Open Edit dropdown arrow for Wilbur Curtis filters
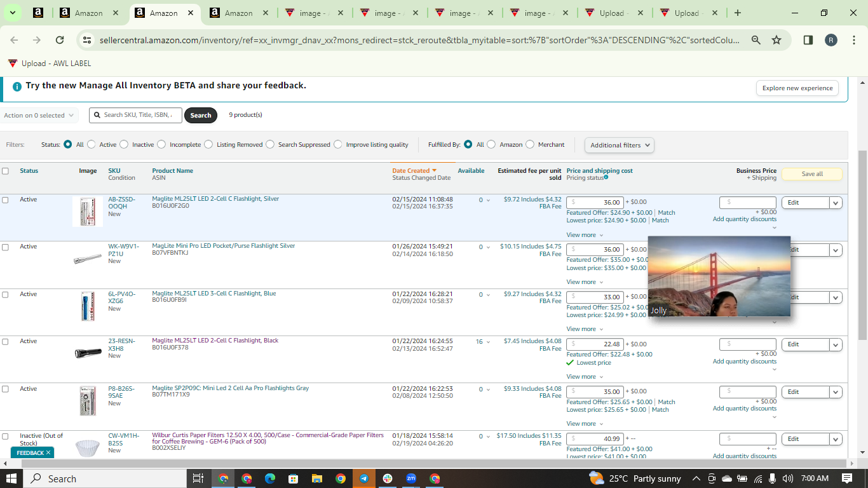This screenshot has width=868, height=488. click(836, 439)
